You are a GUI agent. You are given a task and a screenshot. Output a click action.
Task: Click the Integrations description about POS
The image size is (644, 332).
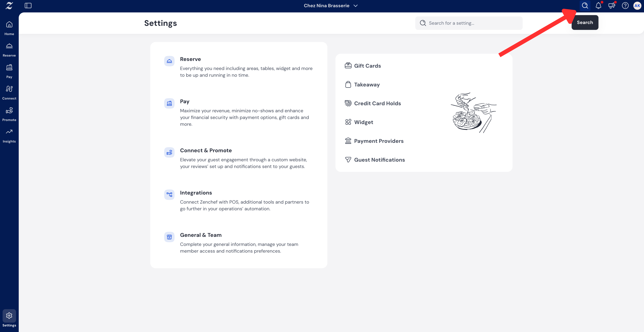click(245, 205)
